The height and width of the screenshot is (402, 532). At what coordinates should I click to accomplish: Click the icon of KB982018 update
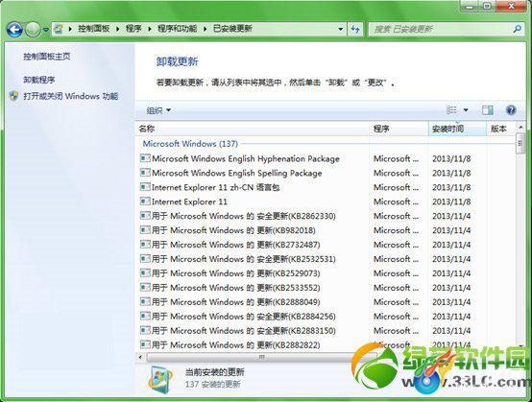pos(145,229)
